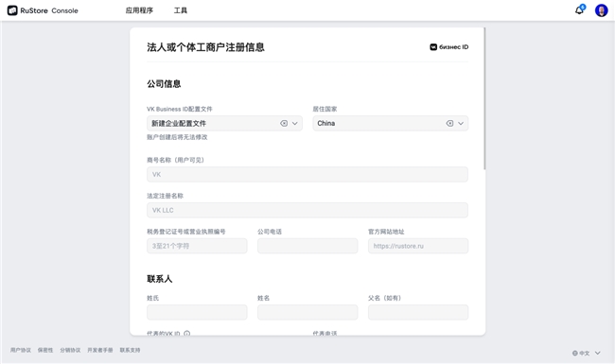Open the 联系支持 footer link
615x364 pixels.
(x=130, y=350)
